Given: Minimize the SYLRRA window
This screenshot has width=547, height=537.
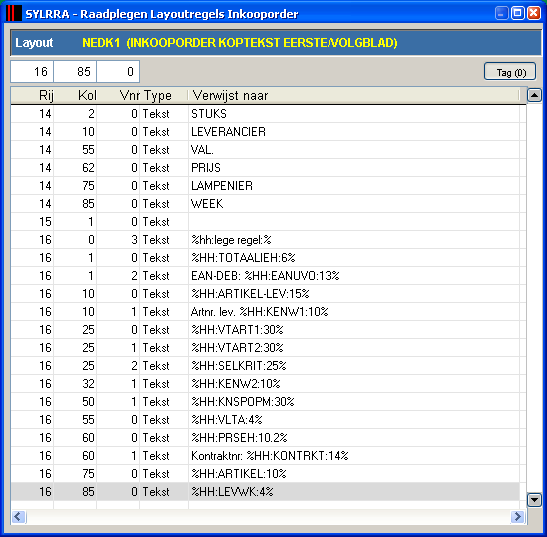Looking at the screenshot, I should [x=501, y=14].
